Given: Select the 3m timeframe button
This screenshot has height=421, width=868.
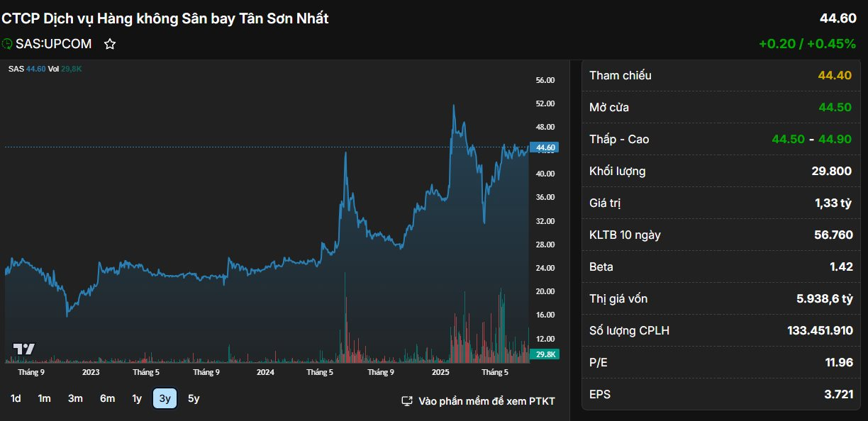Looking at the screenshot, I should 75,399.
